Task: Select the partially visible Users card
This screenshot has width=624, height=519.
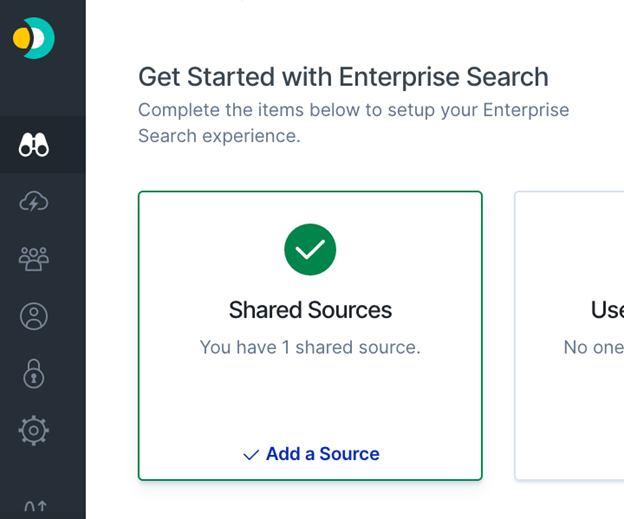Action: tap(569, 336)
